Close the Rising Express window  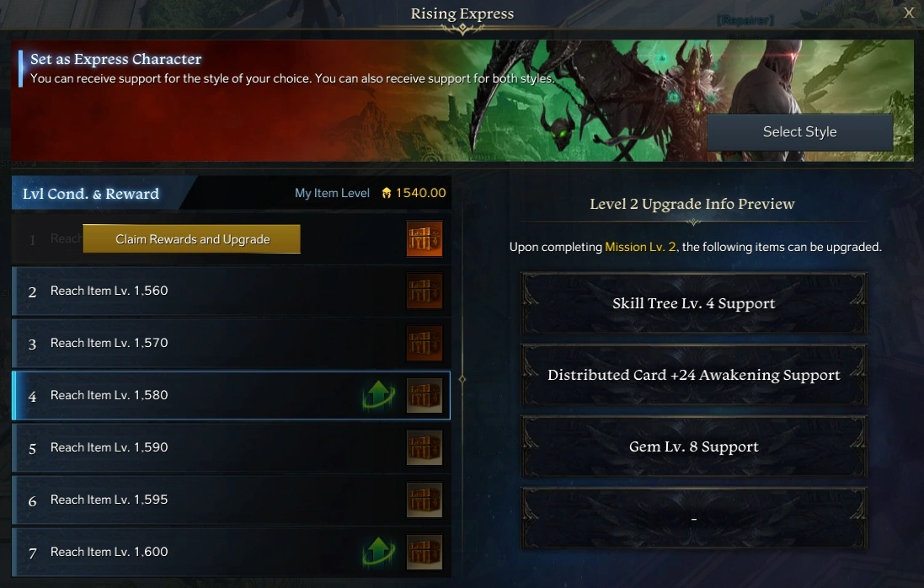(909, 13)
